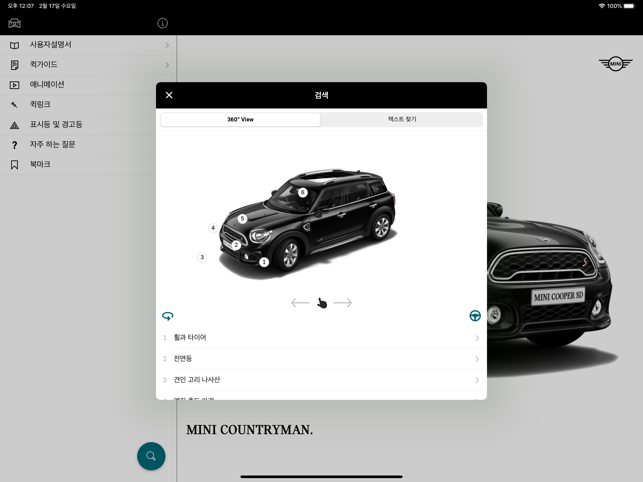The width and height of the screenshot is (643, 482).
Task: Tap the rotate exterior view icon
Action: click(168, 315)
